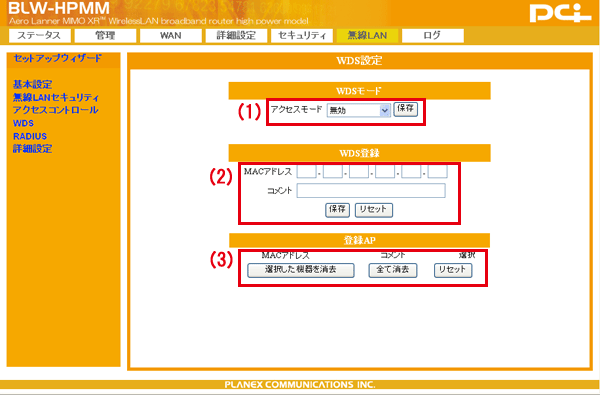The width and height of the screenshot is (600, 395).
Task: Click リセット in the 登録AP section
Action: point(453,270)
